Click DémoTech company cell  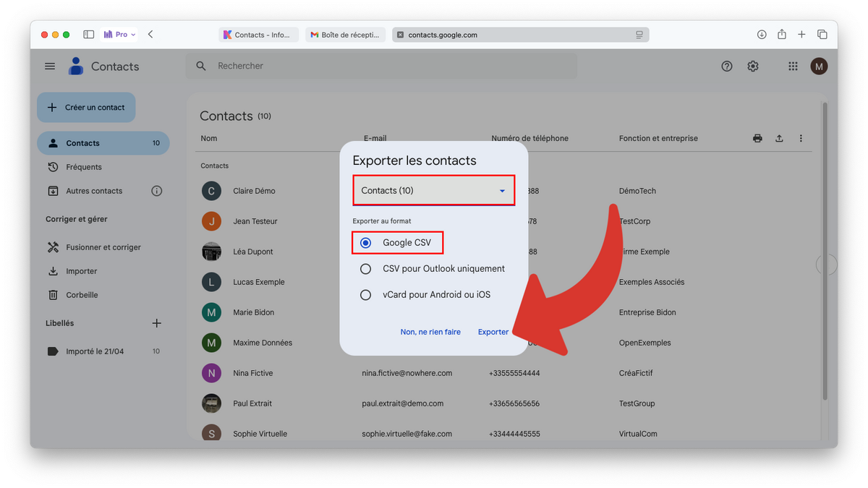click(x=637, y=191)
